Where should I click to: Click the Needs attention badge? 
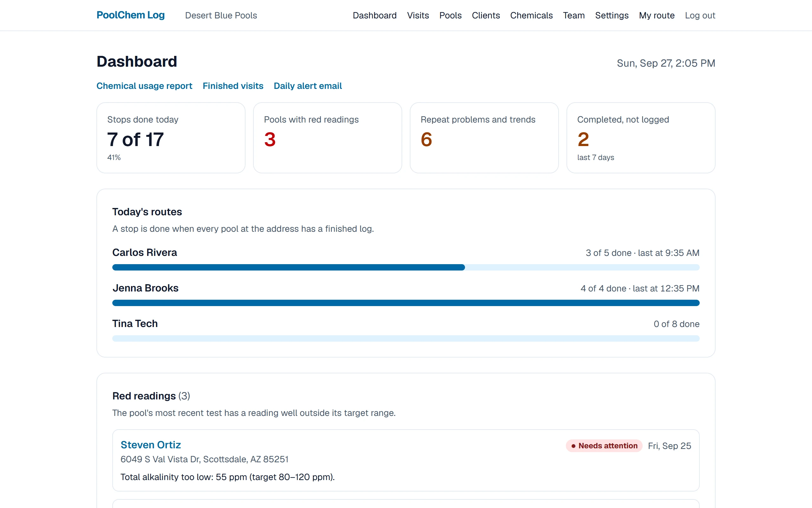pos(604,446)
